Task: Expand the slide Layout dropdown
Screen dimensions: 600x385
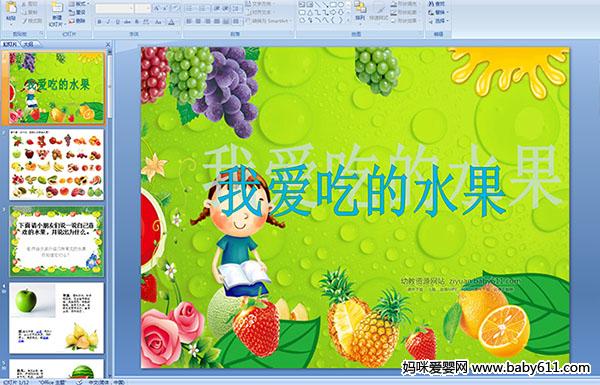Action: coord(78,4)
